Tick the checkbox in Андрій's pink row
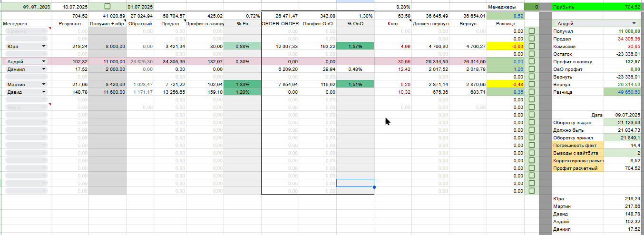 [x=532, y=61]
